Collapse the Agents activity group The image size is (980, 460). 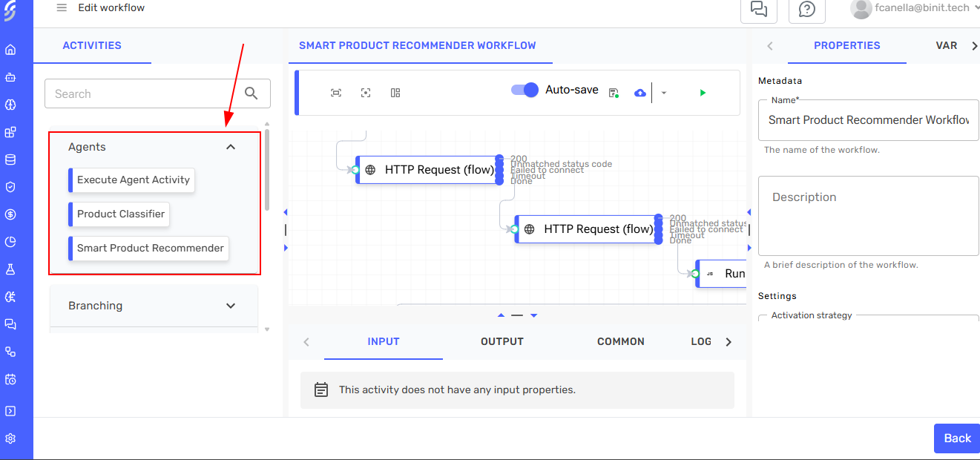tap(231, 147)
